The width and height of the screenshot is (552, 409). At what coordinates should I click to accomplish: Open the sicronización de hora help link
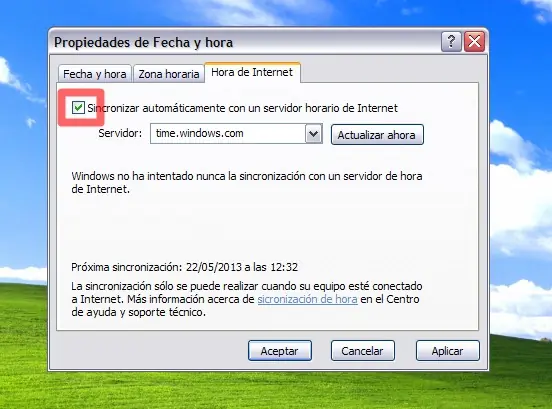(307, 299)
